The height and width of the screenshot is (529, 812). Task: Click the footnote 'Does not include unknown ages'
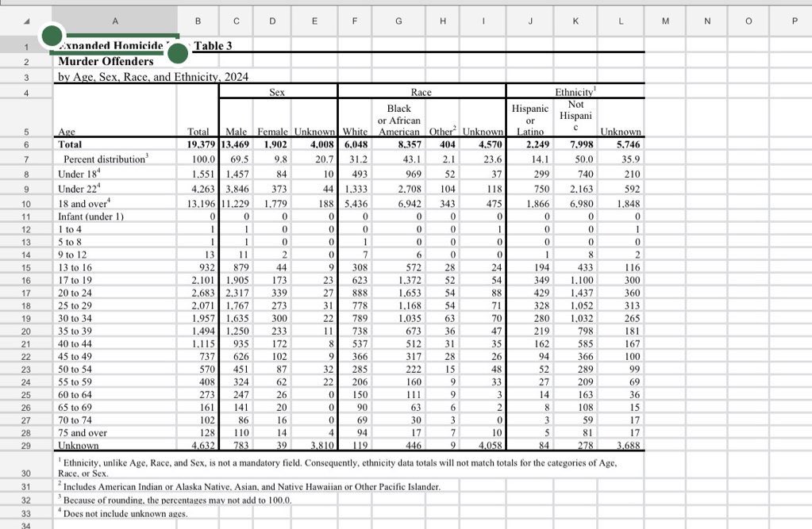click(x=123, y=513)
